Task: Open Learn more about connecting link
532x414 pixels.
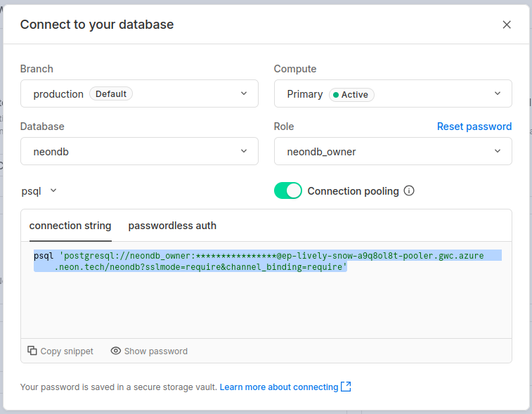Action: click(279, 387)
